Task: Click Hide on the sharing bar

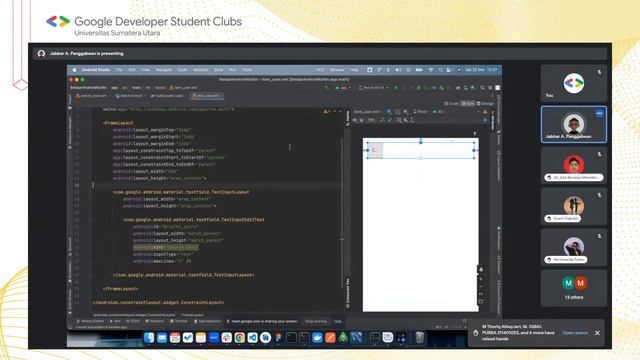Action: (x=338, y=321)
